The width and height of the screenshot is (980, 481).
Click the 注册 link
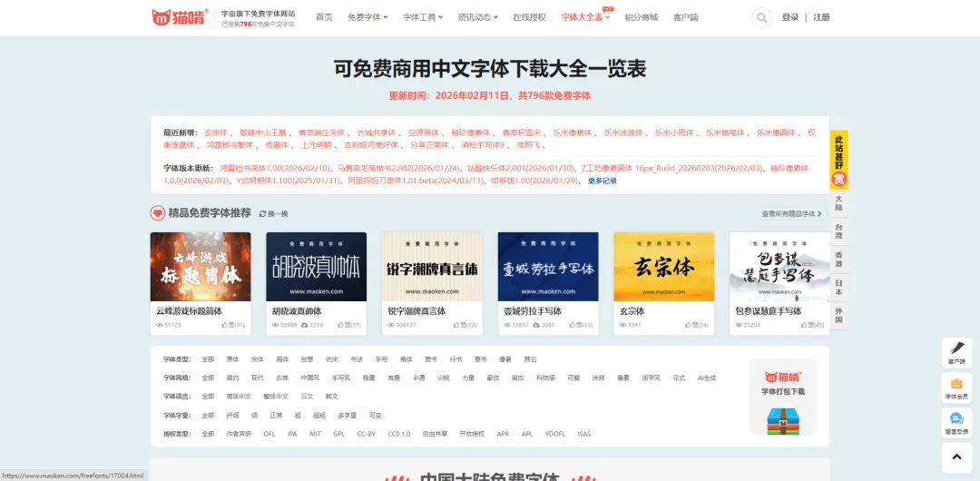(x=821, y=17)
